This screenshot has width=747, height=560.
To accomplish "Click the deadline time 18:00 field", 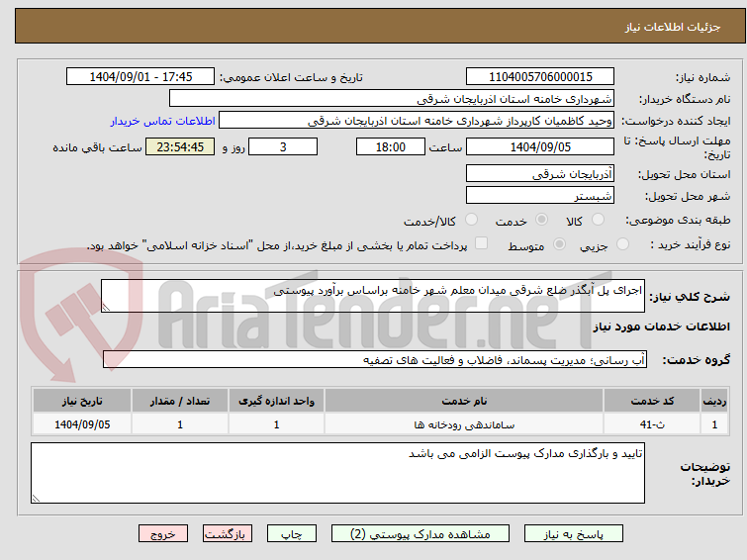I will click(x=391, y=146).
